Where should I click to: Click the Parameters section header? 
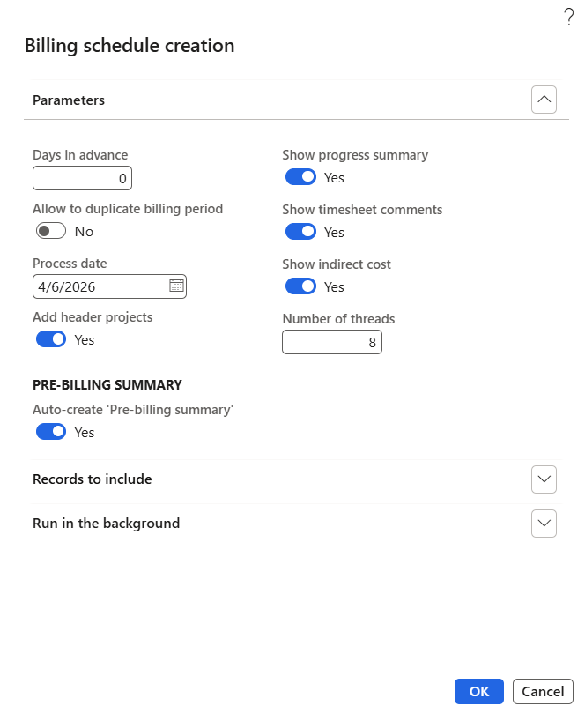(x=69, y=100)
